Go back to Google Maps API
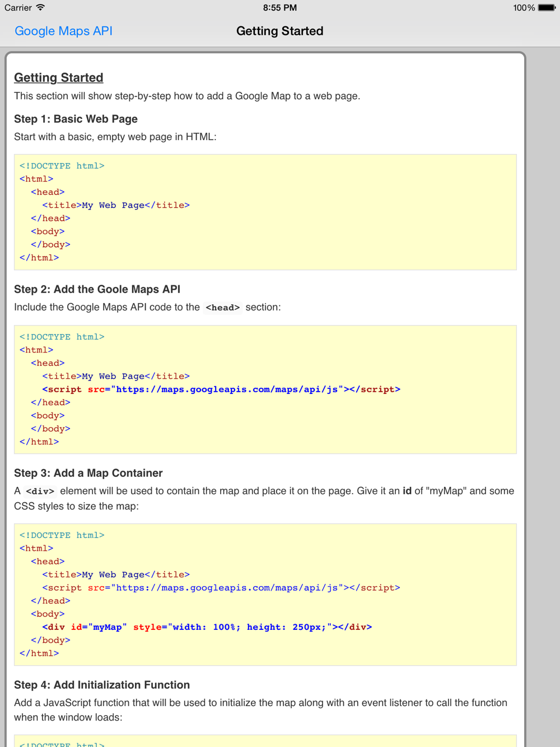Image resolution: width=560 pixels, height=747 pixels. click(63, 31)
